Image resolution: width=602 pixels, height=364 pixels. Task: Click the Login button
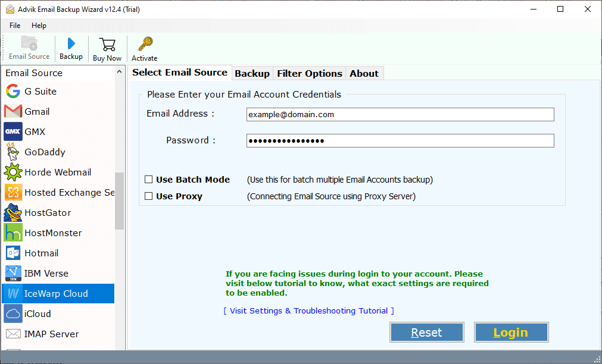click(511, 332)
